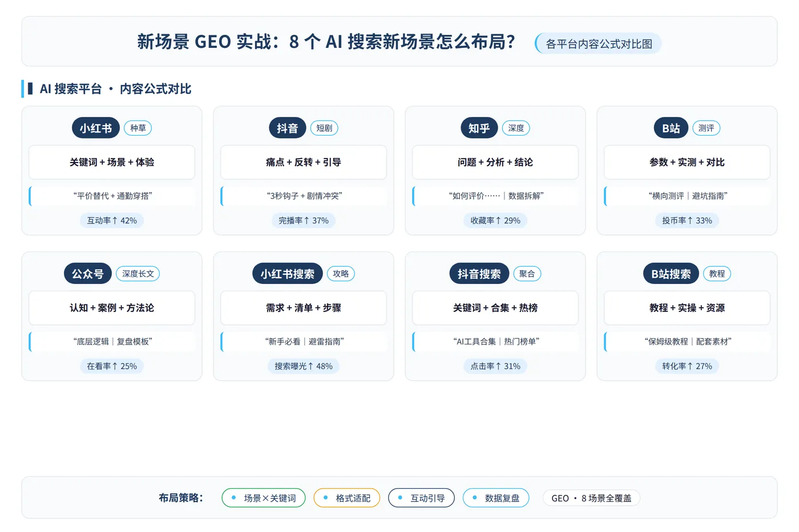Click the 教程 tag beside B站搜索
This screenshot has width=799, height=532.
pos(717,274)
